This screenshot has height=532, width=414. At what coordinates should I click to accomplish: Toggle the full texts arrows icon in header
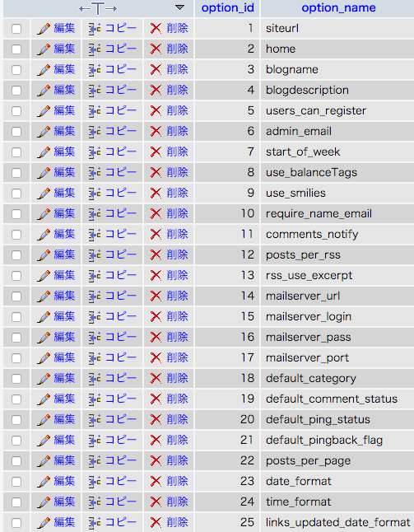98,8
